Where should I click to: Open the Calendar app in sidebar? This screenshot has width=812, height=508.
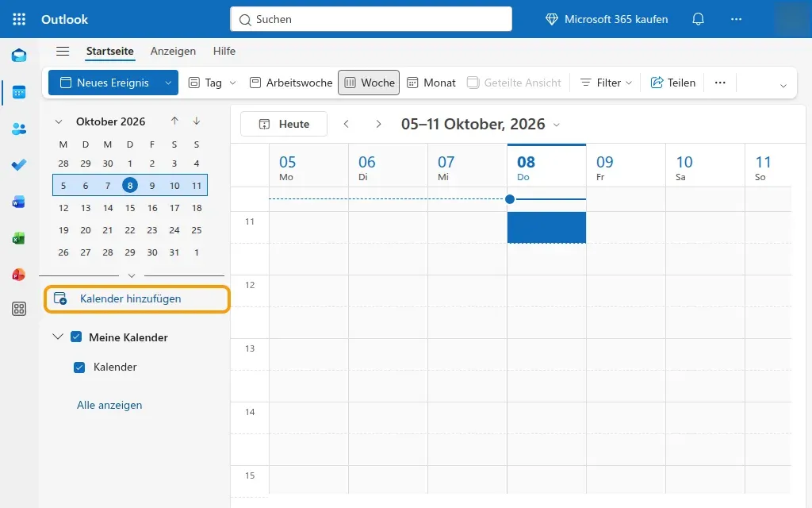click(19, 92)
